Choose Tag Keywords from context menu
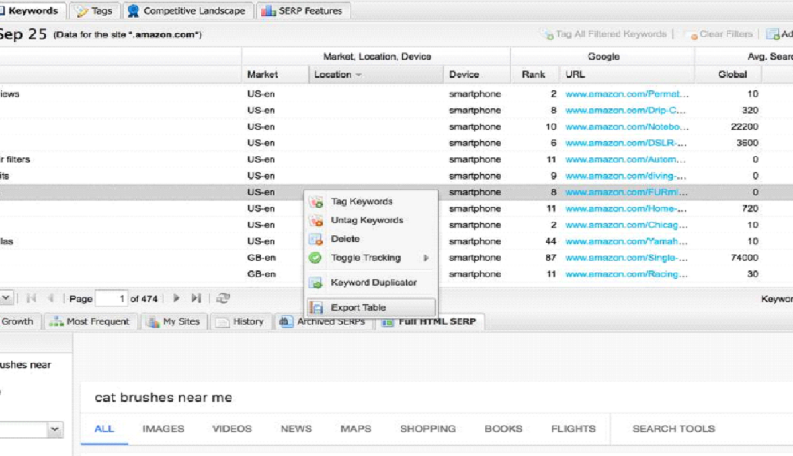 click(371, 202)
